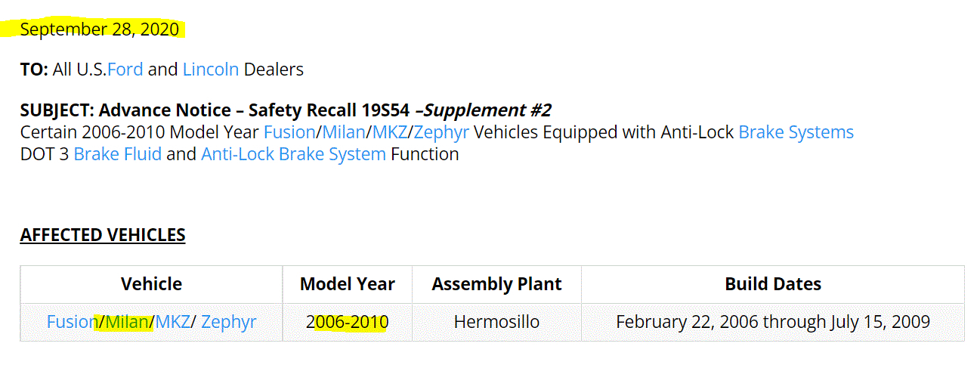Screen dimensions: 980x365
Task: Open the MKZ link in the subject paragraph
Action: (389, 133)
